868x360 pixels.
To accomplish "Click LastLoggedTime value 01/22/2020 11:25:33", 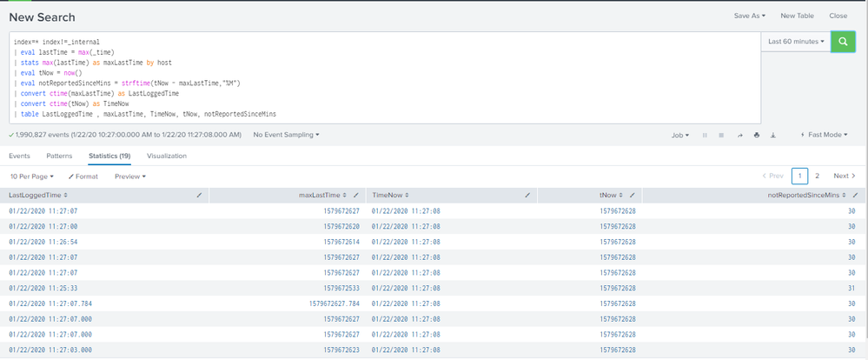I will click(x=43, y=288).
